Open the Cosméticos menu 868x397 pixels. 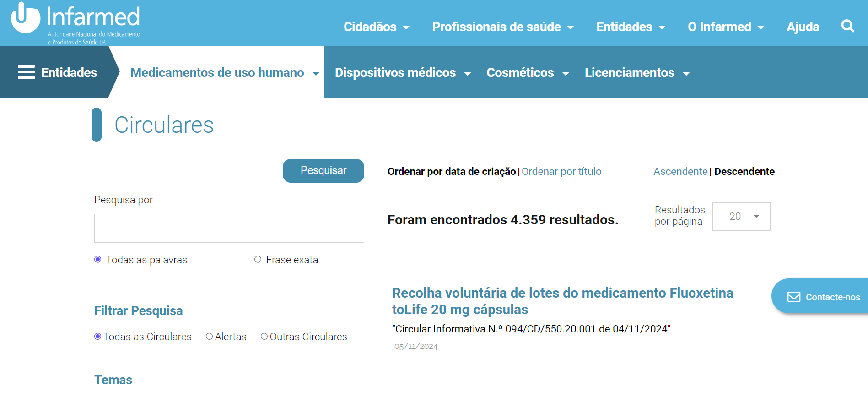tap(527, 73)
